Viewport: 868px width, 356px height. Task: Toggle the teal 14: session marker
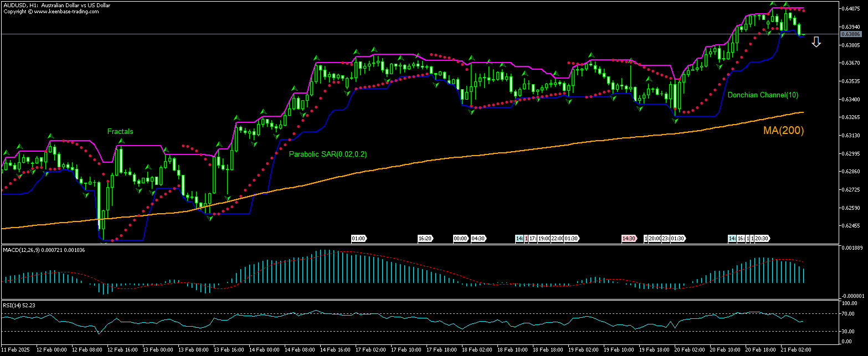click(519, 239)
